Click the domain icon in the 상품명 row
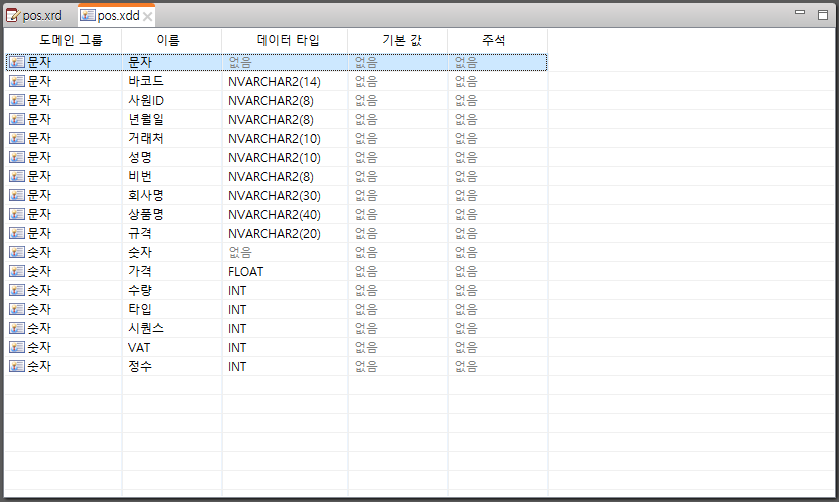Screen dimensions: 839x502 point(17,214)
